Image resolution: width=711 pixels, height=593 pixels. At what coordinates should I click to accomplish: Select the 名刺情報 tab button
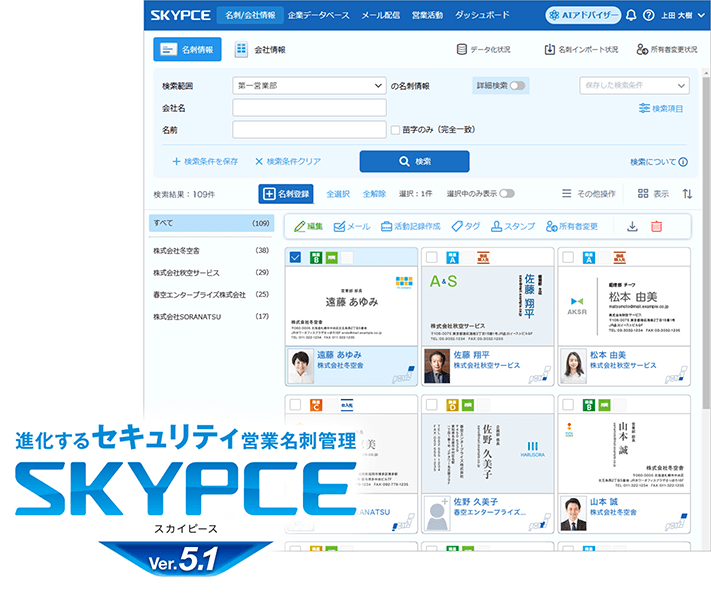[187, 49]
